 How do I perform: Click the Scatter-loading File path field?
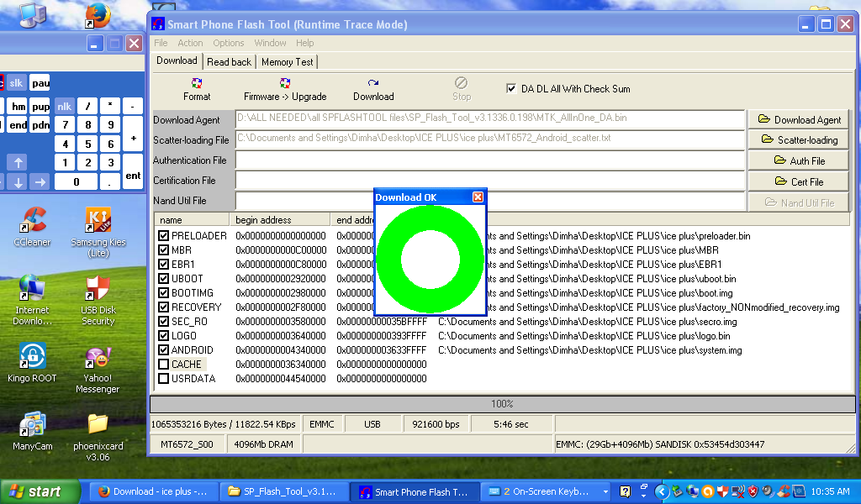(x=490, y=139)
